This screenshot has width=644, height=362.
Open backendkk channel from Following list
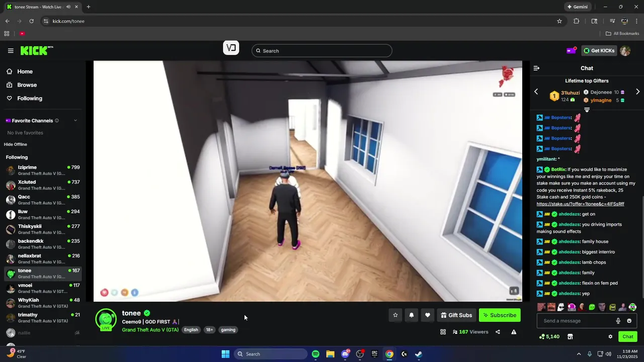tap(43, 244)
